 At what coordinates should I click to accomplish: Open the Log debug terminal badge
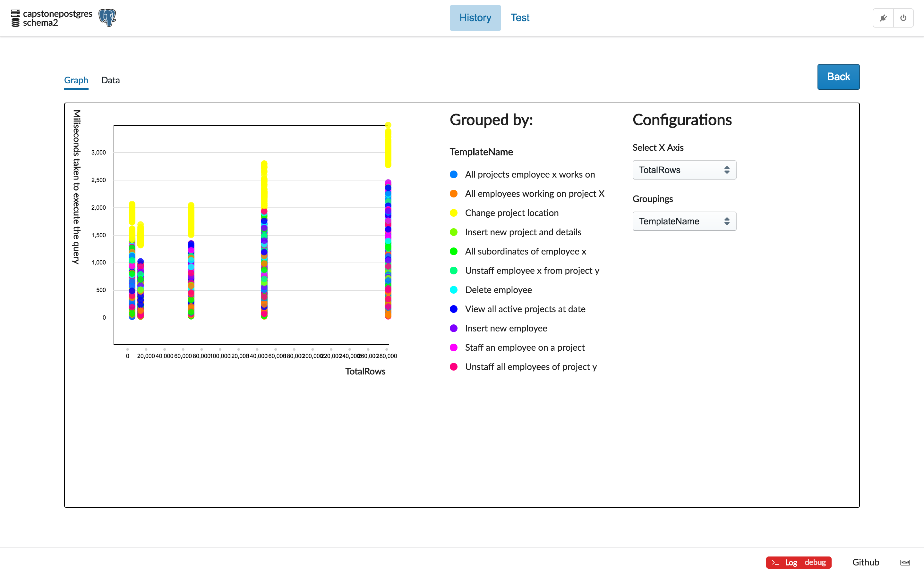(798, 563)
